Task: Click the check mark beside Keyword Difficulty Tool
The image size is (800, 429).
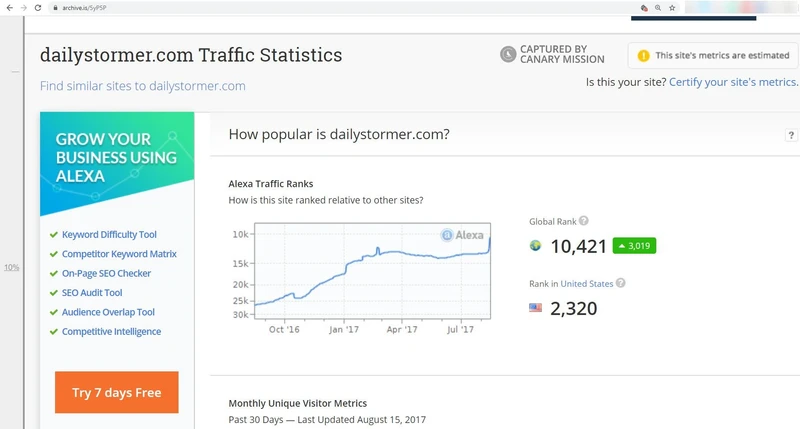Action: (x=54, y=235)
